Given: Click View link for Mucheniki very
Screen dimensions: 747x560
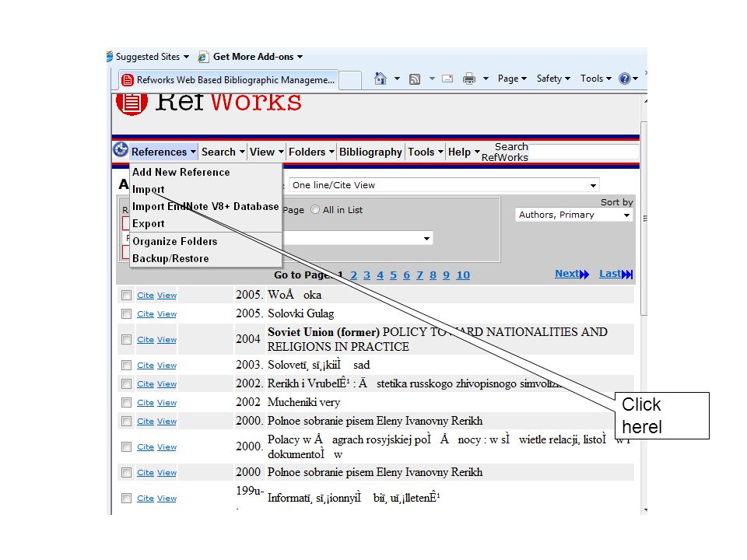Looking at the screenshot, I should [x=167, y=402].
